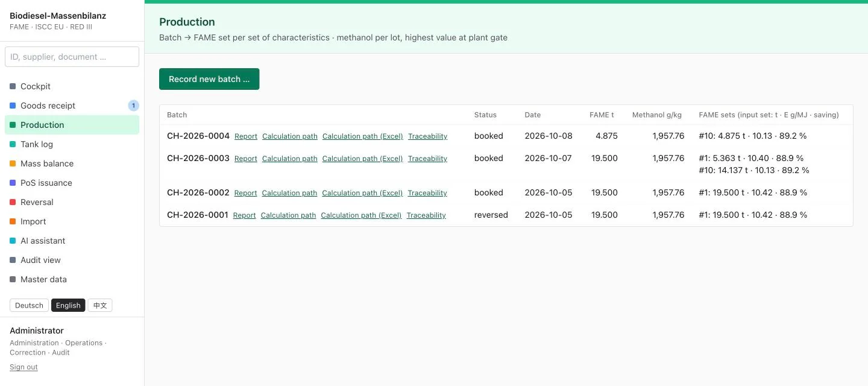Click the orange square icon beside Import
Image resolution: width=868 pixels, height=386 pixels.
[x=13, y=221]
